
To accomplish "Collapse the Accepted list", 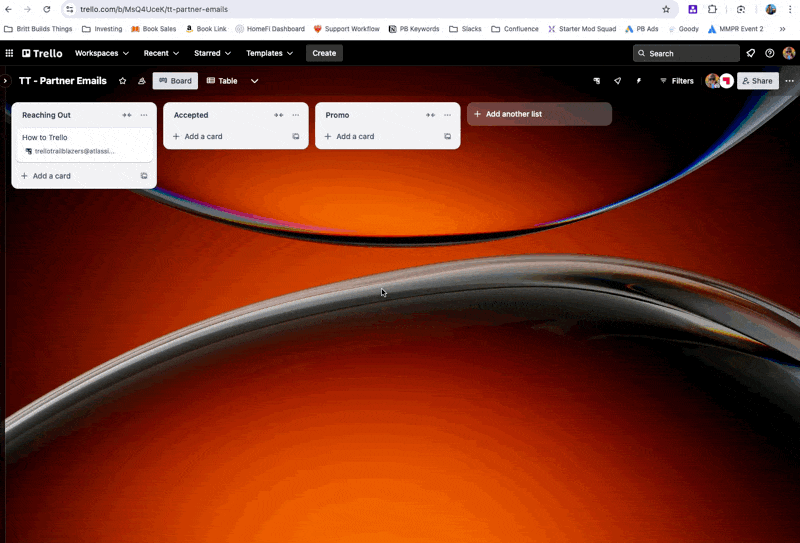I will (278, 115).
